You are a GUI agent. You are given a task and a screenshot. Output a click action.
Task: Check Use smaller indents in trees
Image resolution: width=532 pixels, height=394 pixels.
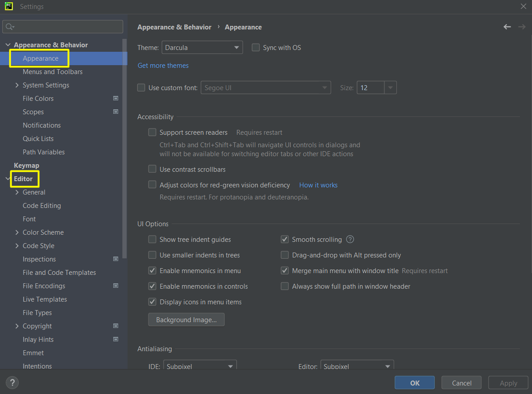pyautogui.click(x=153, y=255)
